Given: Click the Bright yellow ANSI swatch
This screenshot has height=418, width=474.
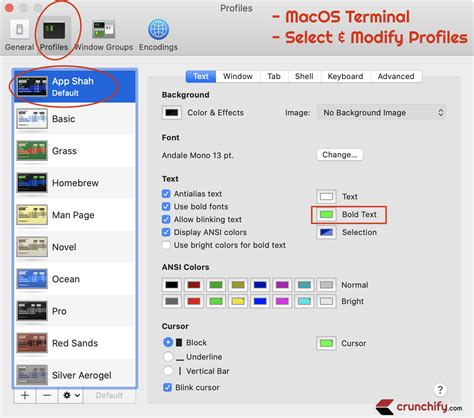Looking at the screenshot, I should pos(238,301).
